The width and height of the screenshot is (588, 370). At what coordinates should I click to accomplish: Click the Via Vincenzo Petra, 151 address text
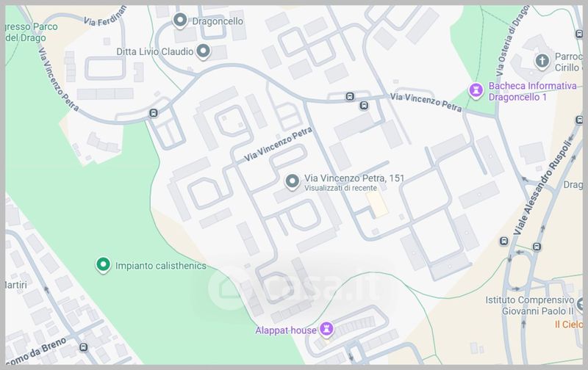(x=354, y=178)
